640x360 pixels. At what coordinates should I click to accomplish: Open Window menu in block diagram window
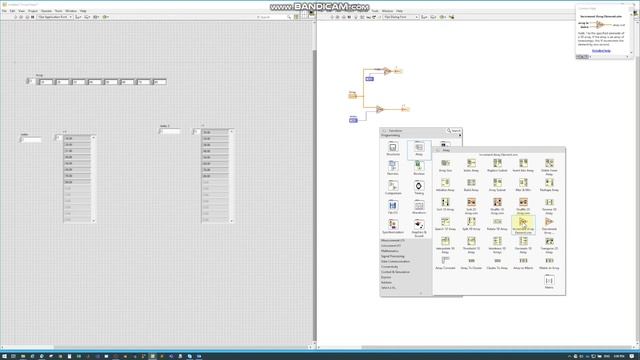click(x=387, y=11)
